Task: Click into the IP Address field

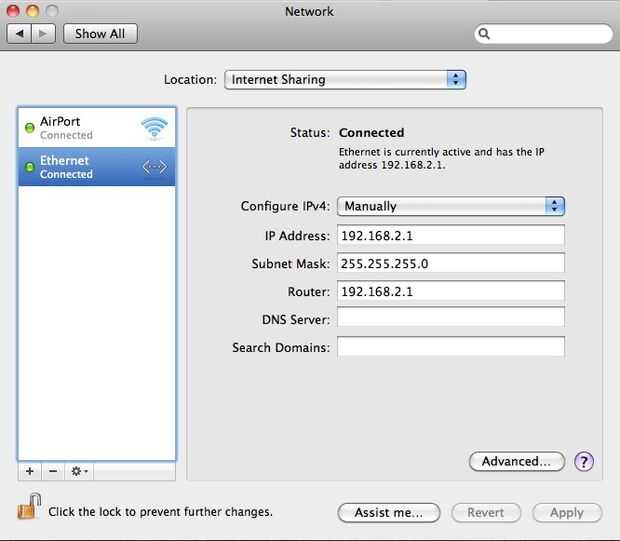Action: 451,236
